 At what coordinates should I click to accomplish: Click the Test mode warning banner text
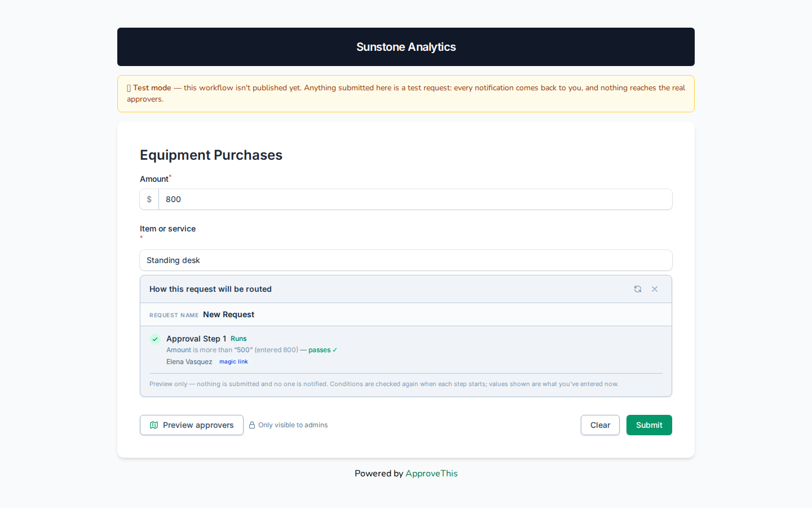pyautogui.click(x=406, y=94)
